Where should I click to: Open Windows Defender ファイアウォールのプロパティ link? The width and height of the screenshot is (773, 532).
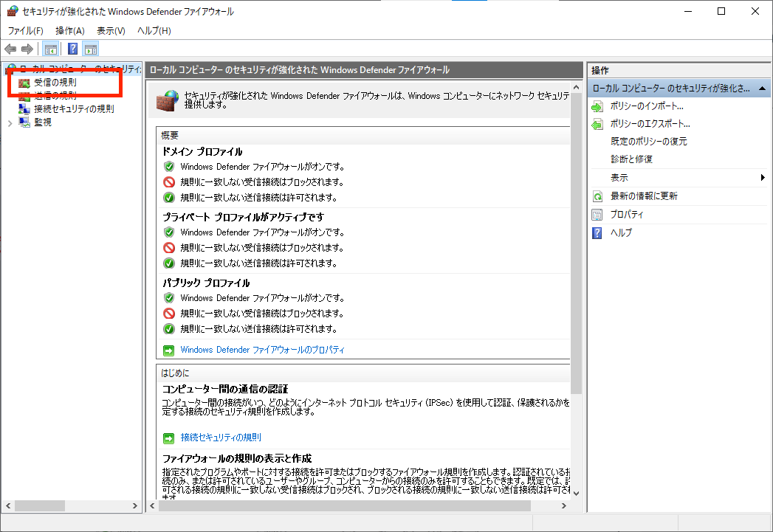pos(262,350)
